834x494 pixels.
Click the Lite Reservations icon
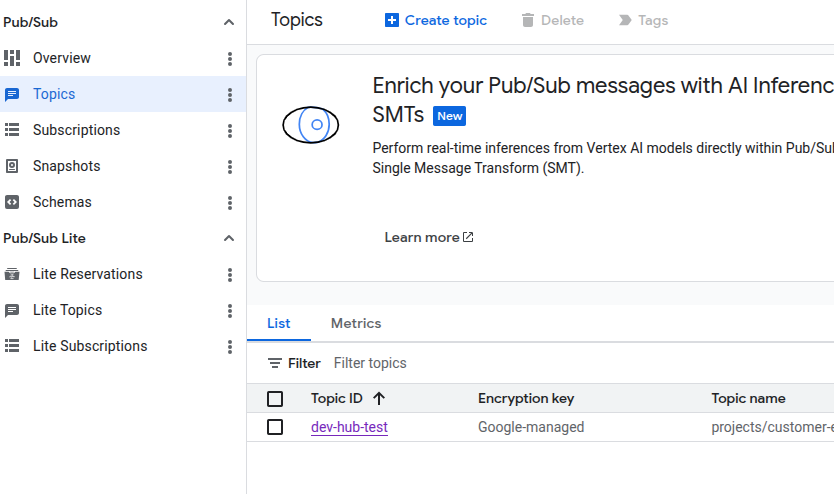pos(12,274)
